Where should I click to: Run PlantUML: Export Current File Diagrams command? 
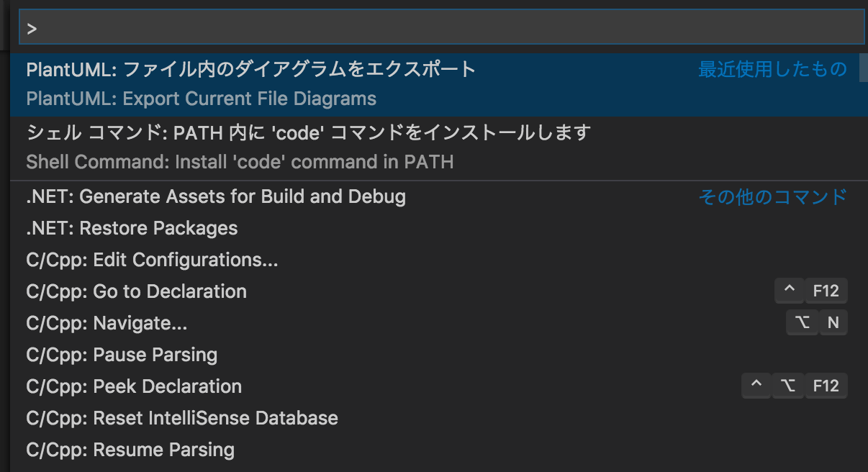(434, 85)
